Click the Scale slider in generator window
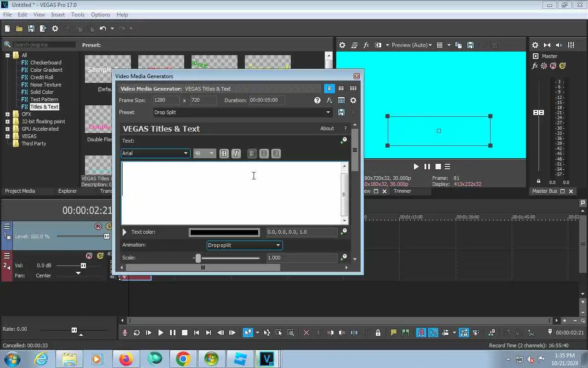The height and width of the screenshot is (368, 588). (226, 258)
